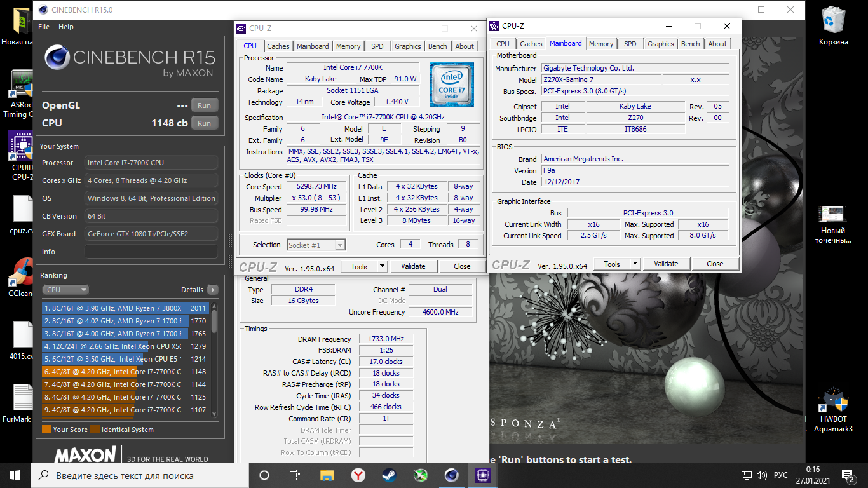Image resolution: width=868 pixels, height=488 pixels.
Task: Click the volume icon in system tray
Action: (763, 475)
